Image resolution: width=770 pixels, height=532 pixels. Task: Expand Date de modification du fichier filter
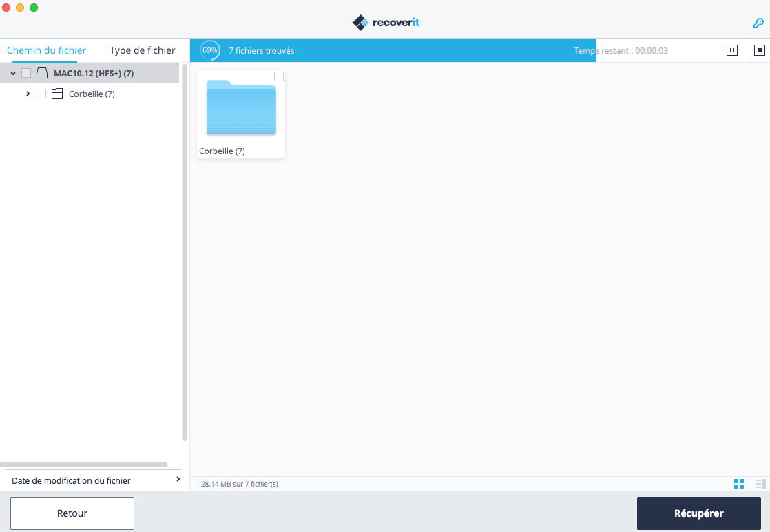tap(178, 480)
